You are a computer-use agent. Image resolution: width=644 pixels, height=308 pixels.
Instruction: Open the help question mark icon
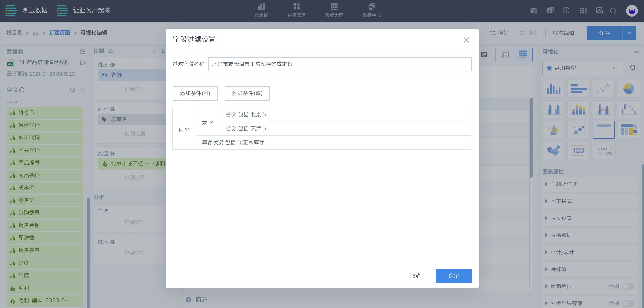(566, 11)
